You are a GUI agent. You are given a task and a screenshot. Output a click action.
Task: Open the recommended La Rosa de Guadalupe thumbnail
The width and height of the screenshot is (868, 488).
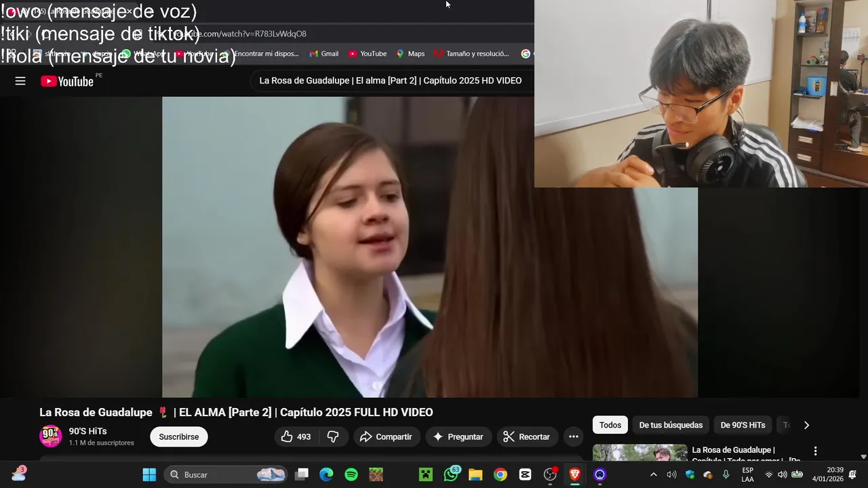639,453
